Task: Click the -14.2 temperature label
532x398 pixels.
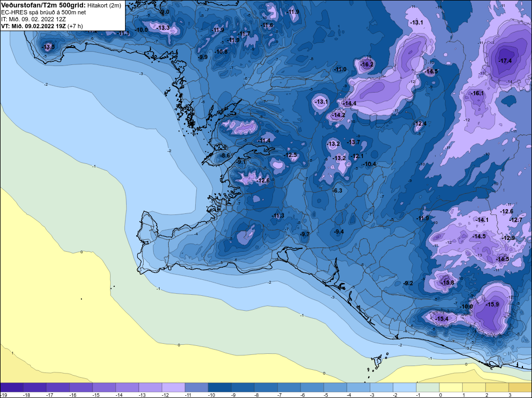Action: [338, 115]
